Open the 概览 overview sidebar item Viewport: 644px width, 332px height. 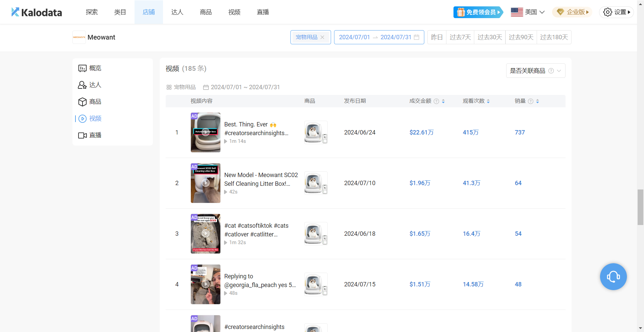[90, 68]
